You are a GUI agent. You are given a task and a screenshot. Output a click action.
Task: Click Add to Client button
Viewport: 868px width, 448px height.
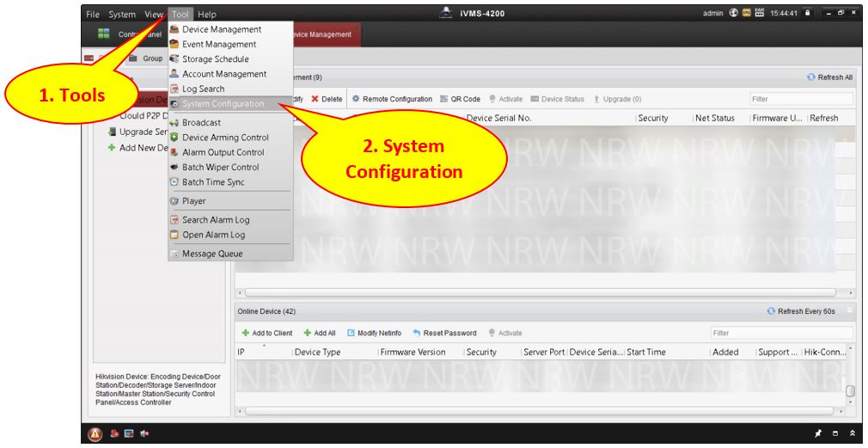click(x=267, y=334)
